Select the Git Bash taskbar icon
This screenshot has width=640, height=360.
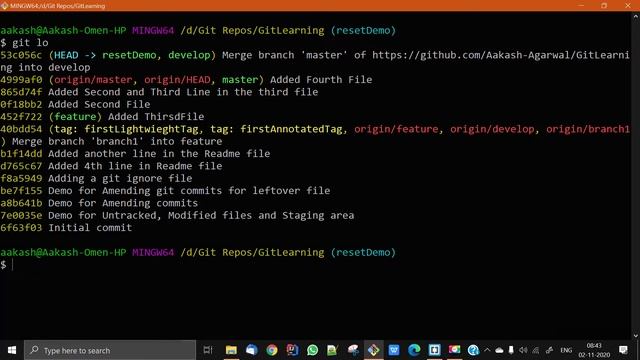coord(373,350)
